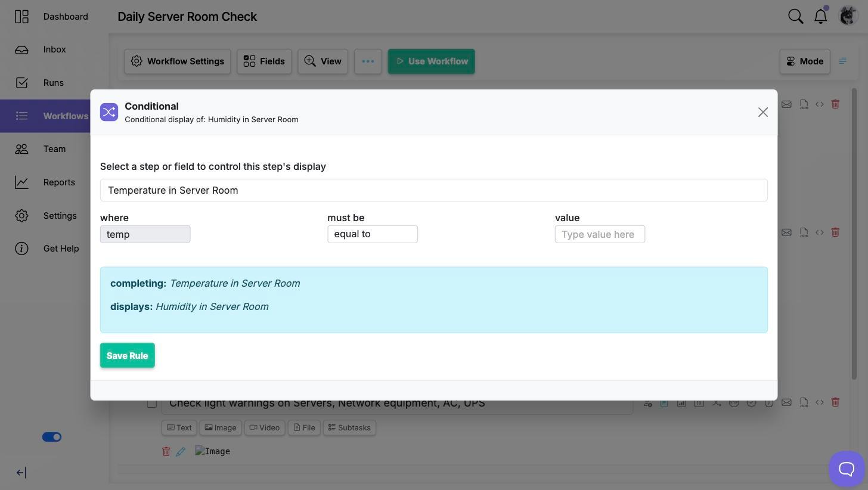This screenshot has width=868, height=490.
Task: Click the red trash icon beside Image
Action: [x=166, y=451]
